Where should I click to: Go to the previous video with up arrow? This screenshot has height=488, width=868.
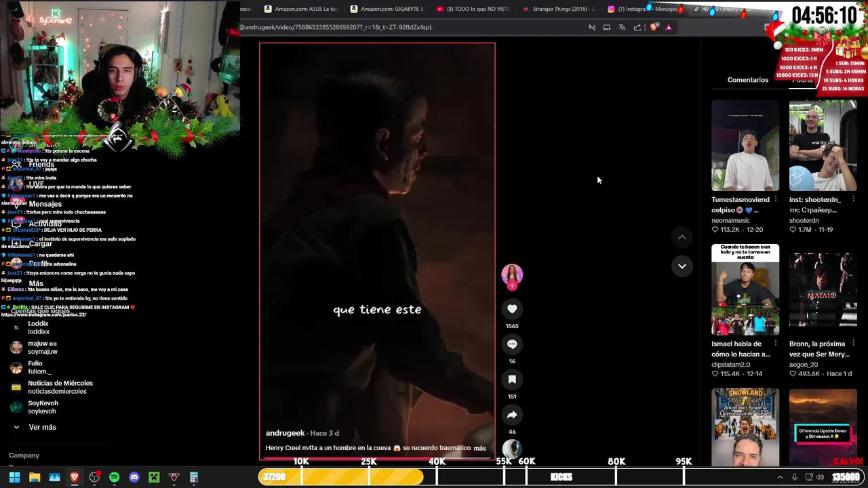tap(682, 237)
